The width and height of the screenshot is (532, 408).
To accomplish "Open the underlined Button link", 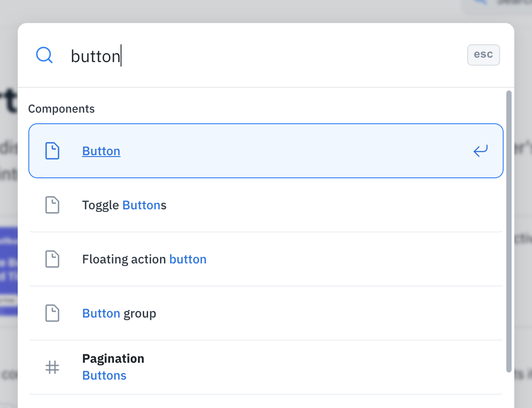I will pos(101,151).
